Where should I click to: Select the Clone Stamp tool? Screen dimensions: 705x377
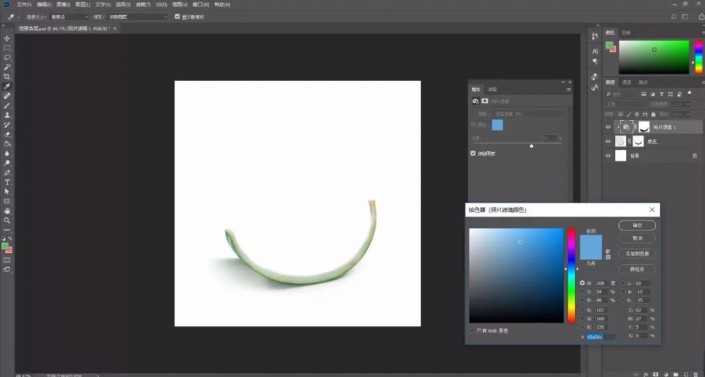pyautogui.click(x=7, y=115)
